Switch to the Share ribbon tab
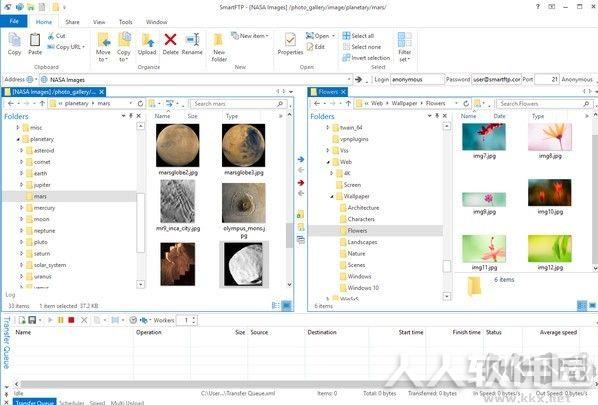The height and width of the screenshot is (405, 598). [x=72, y=22]
